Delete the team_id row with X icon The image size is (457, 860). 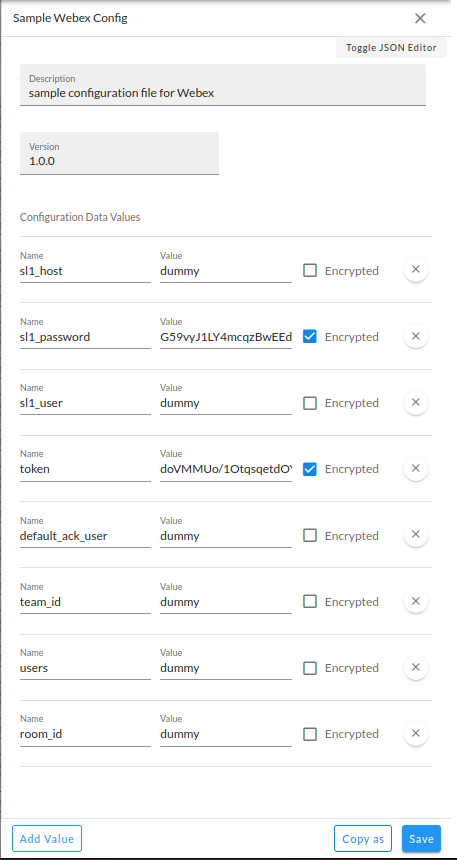[x=415, y=601]
